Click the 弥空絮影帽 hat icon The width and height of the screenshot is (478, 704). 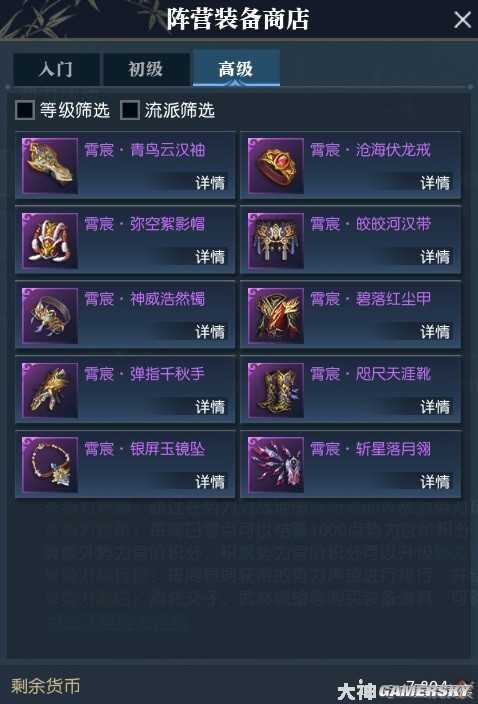click(50, 241)
